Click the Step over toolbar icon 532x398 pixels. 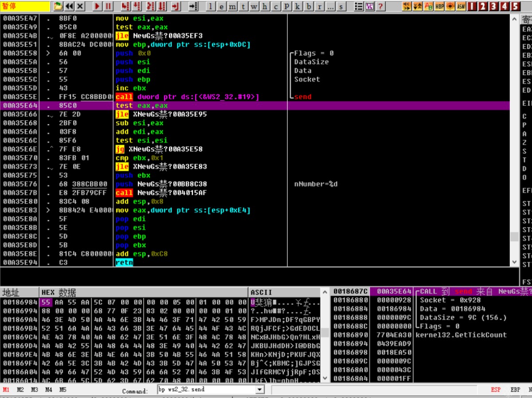click(x=137, y=6)
